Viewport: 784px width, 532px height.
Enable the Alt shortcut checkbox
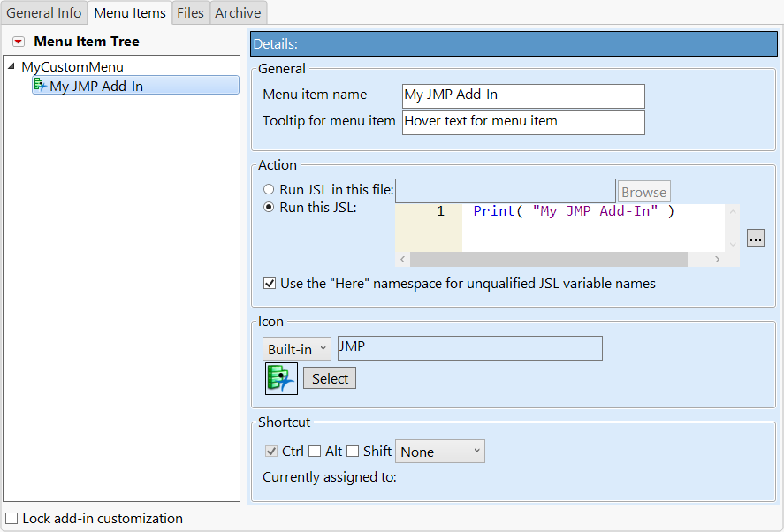coord(314,451)
